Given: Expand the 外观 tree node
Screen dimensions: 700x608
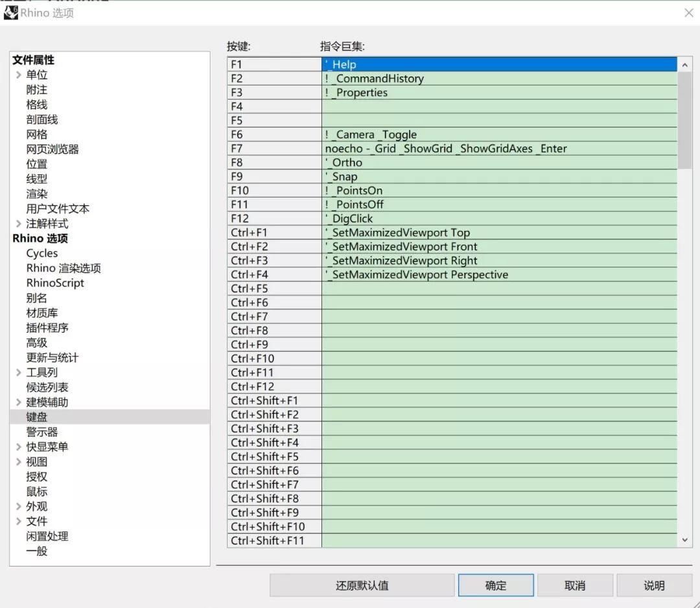Looking at the screenshot, I should tap(18, 506).
